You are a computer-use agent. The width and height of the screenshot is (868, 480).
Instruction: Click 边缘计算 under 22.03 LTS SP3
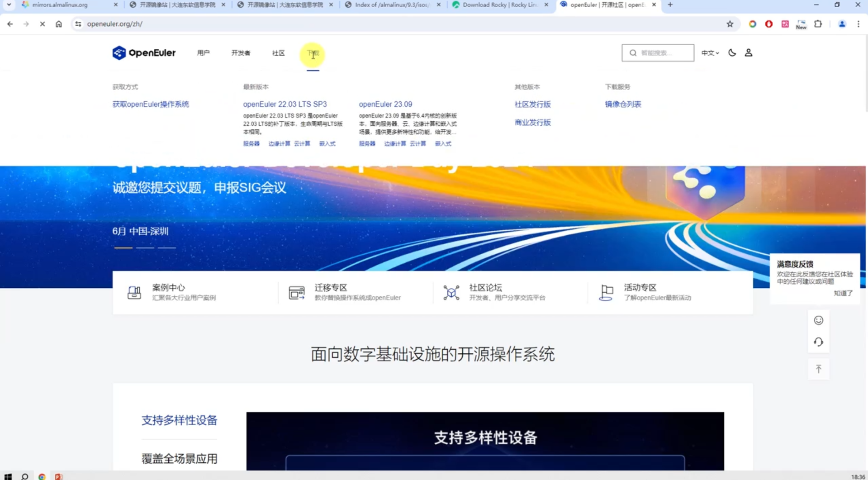[279, 143]
